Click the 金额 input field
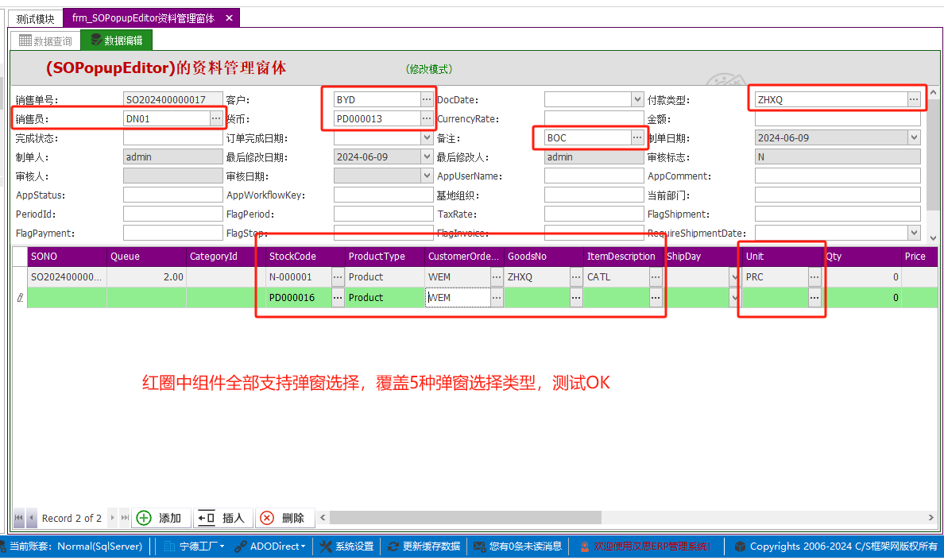 [x=838, y=118]
